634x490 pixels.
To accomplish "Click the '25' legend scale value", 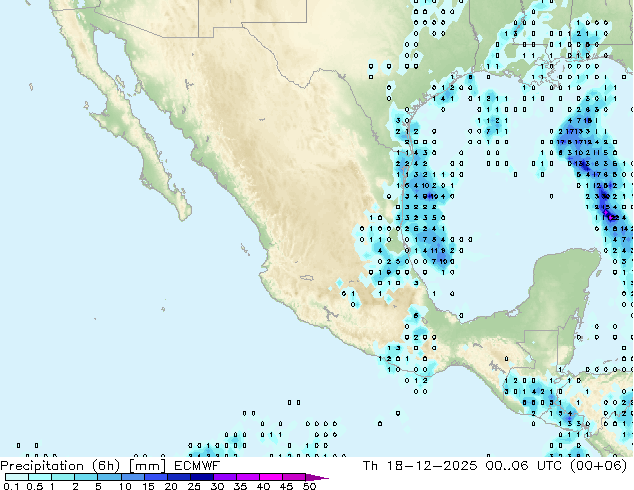I will coord(194,486).
